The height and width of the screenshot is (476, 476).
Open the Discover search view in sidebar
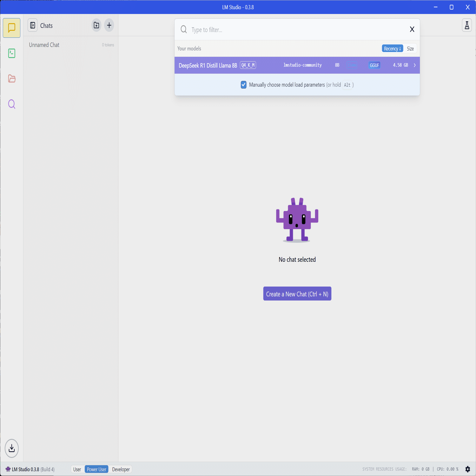pyautogui.click(x=12, y=104)
